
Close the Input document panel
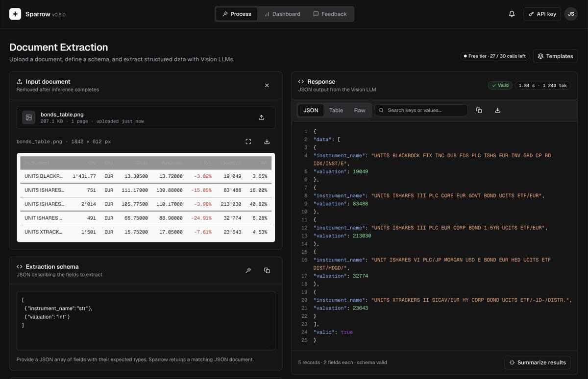[267, 85]
